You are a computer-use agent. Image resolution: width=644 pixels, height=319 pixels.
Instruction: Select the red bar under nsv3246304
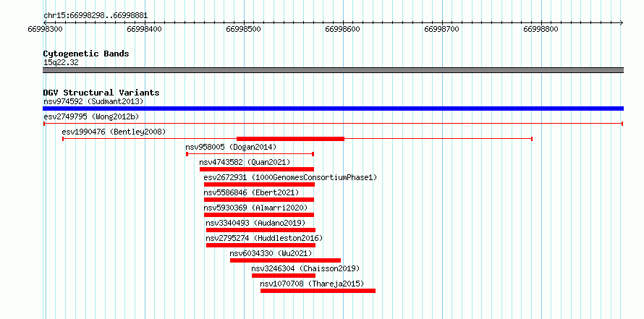(x=284, y=276)
